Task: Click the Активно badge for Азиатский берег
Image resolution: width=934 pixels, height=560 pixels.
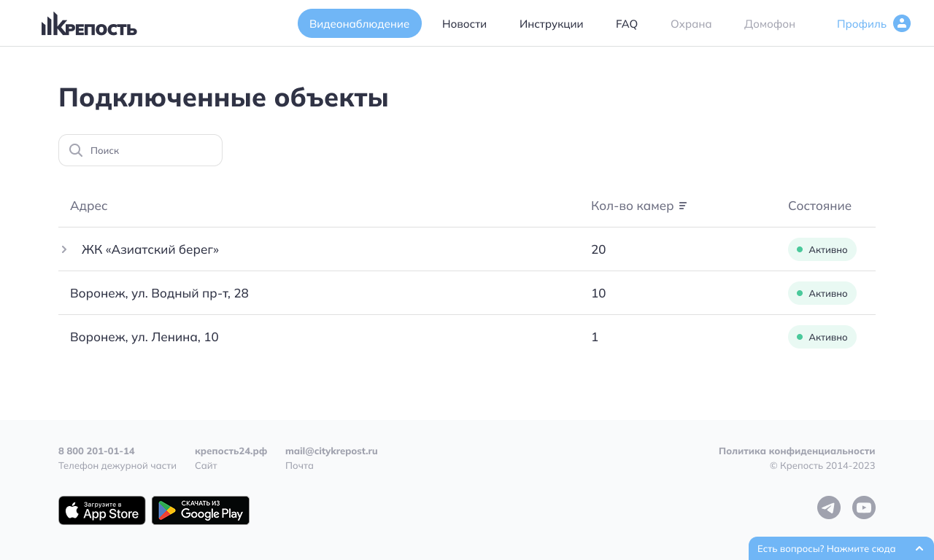Action: click(822, 249)
